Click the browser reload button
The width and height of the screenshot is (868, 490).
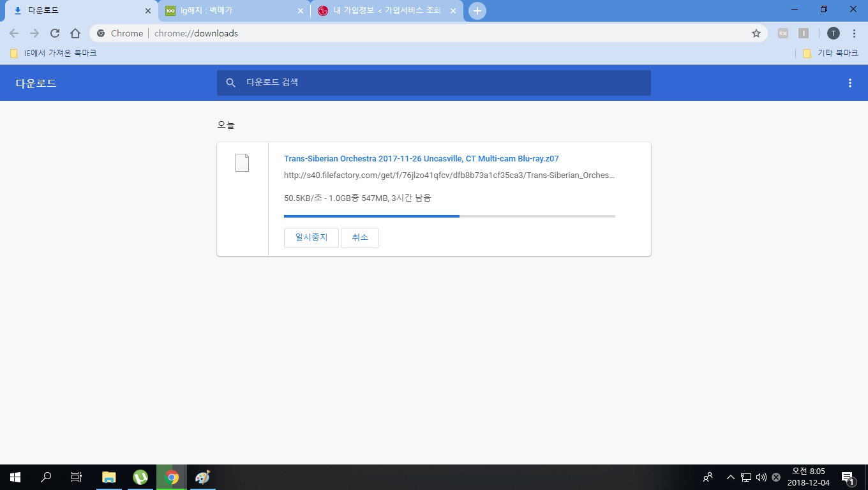[x=55, y=33]
